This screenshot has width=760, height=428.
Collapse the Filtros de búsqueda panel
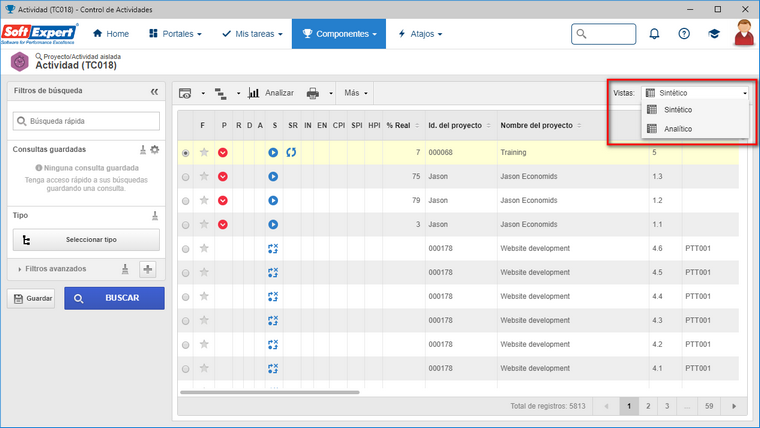click(x=154, y=91)
